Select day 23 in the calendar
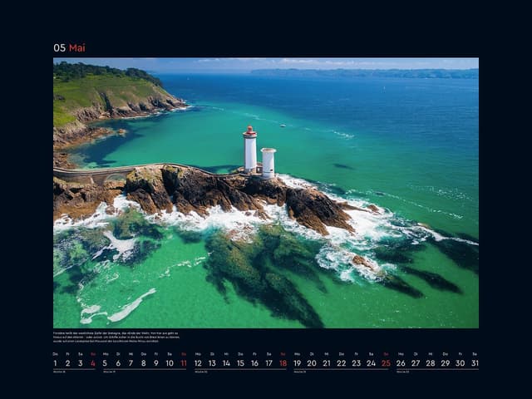This screenshot has height=399, width=532. click(357, 363)
